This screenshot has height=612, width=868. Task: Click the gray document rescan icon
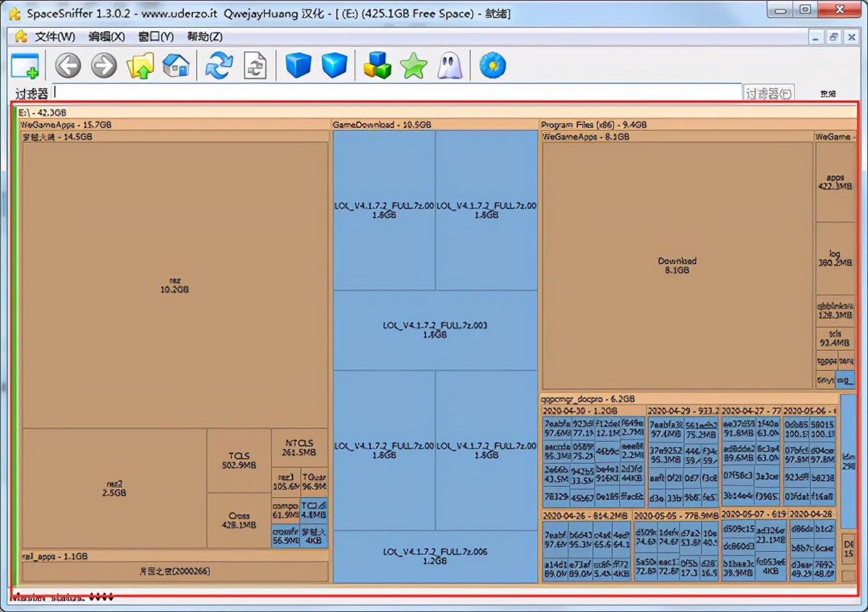pyautogui.click(x=255, y=66)
